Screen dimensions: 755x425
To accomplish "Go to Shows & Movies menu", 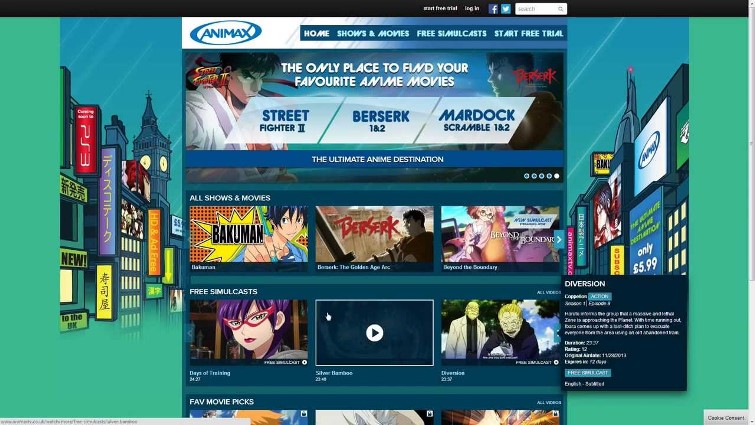I will pyautogui.click(x=372, y=33).
